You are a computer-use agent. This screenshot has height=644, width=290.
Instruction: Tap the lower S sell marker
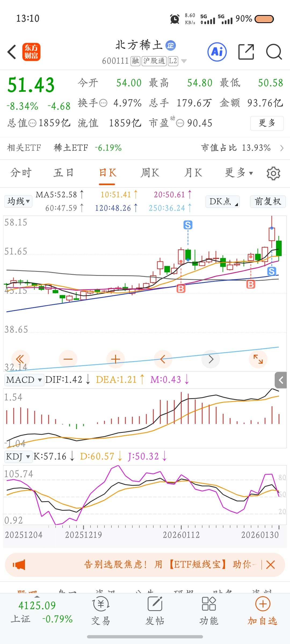click(x=272, y=271)
